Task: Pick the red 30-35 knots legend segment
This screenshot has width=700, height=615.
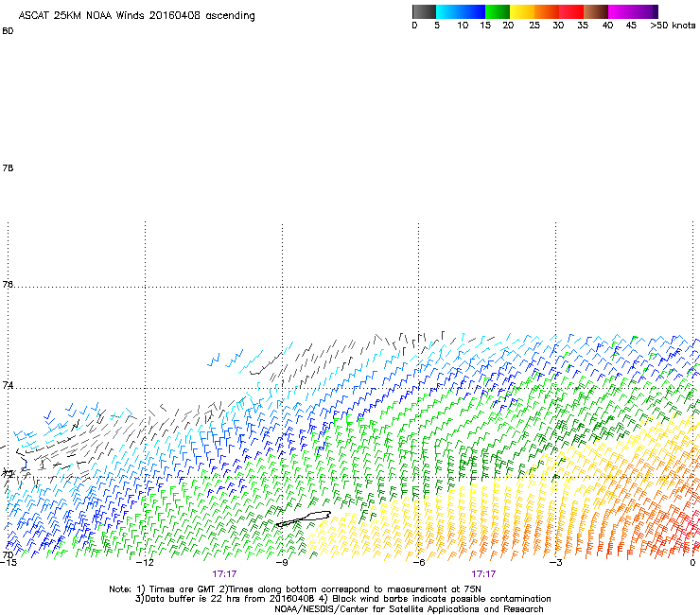Action: coord(571,11)
